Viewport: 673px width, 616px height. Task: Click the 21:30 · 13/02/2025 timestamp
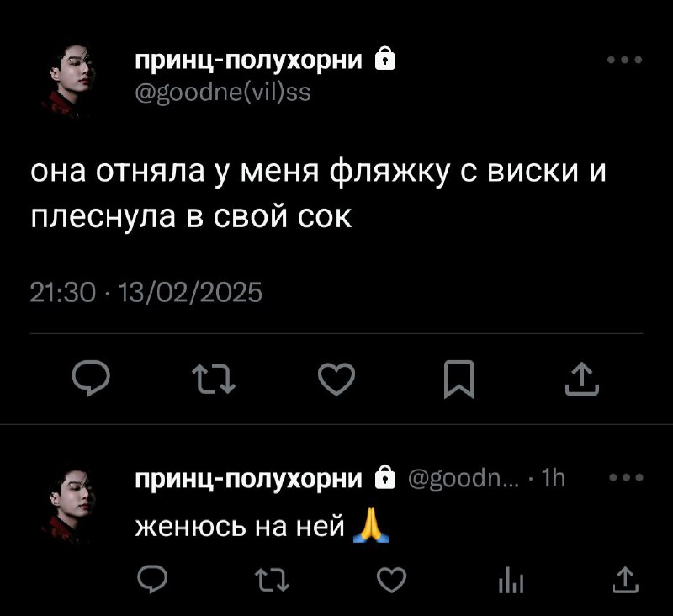click(x=146, y=293)
